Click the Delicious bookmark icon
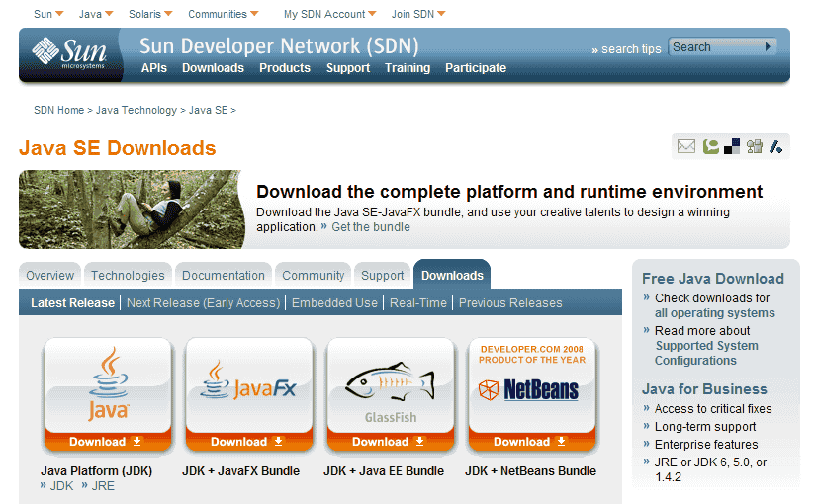Screen dimensions: 816x504 732,146
